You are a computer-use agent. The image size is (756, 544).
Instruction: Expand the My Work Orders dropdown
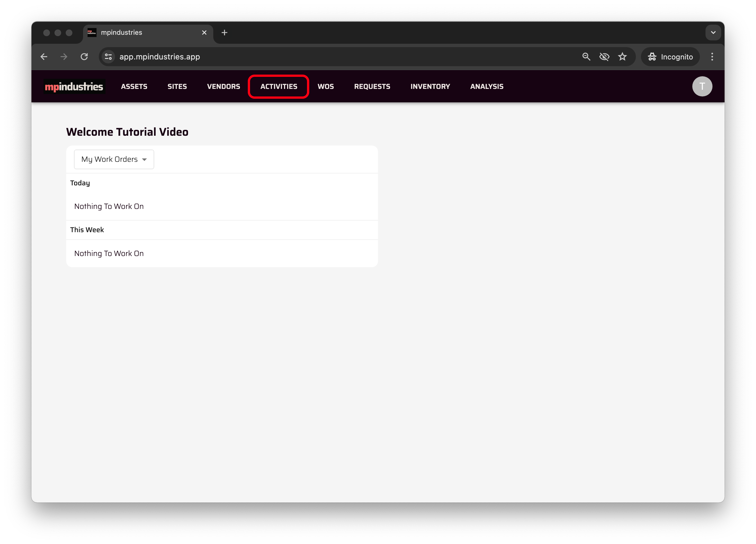coord(114,160)
